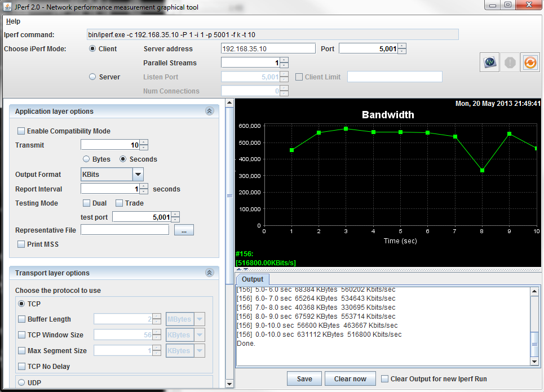The height and width of the screenshot is (392, 544).
Task: Select Bytes as the transmit unit
Action: tap(87, 159)
